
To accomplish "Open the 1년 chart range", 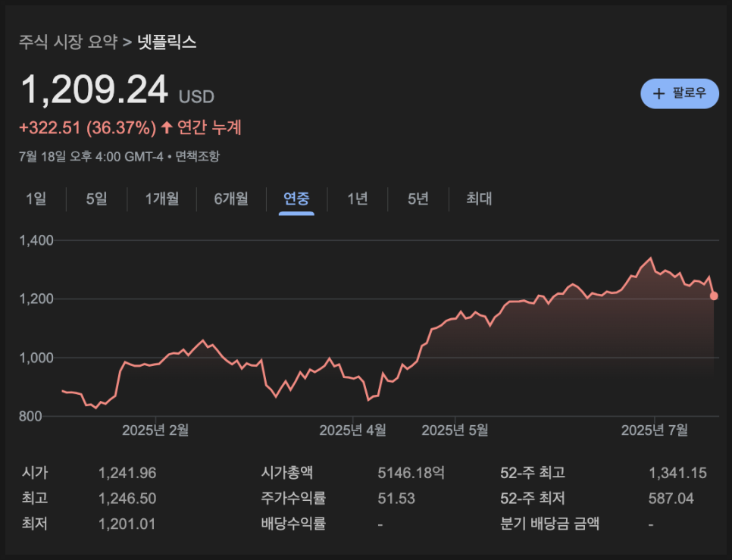I will tap(358, 199).
